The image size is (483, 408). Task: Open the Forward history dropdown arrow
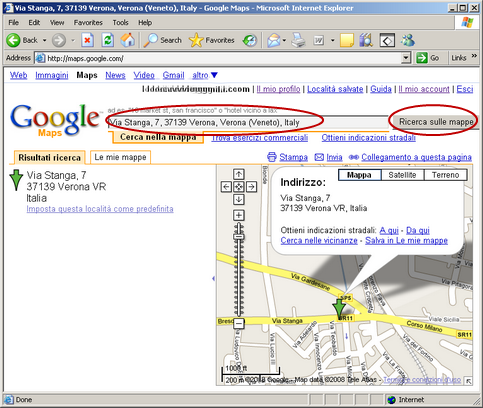coord(73,41)
